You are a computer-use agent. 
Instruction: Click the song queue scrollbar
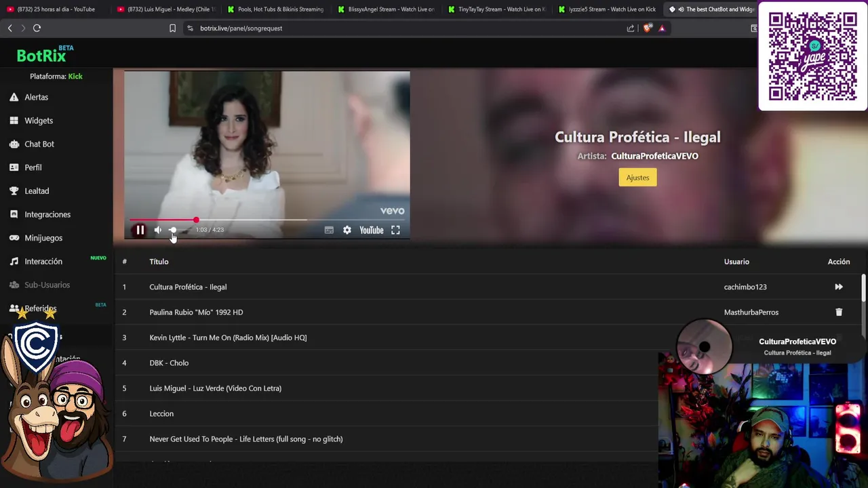pyautogui.click(x=863, y=287)
